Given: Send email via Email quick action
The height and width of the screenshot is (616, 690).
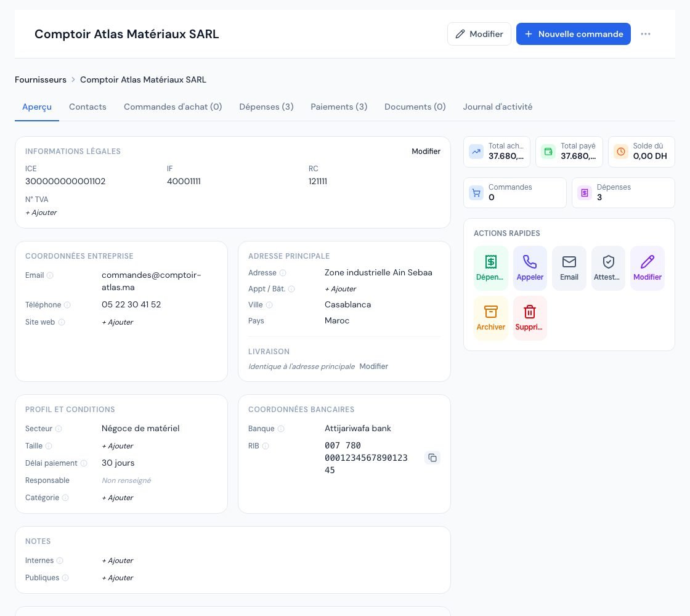Looking at the screenshot, I should (569, 268).
